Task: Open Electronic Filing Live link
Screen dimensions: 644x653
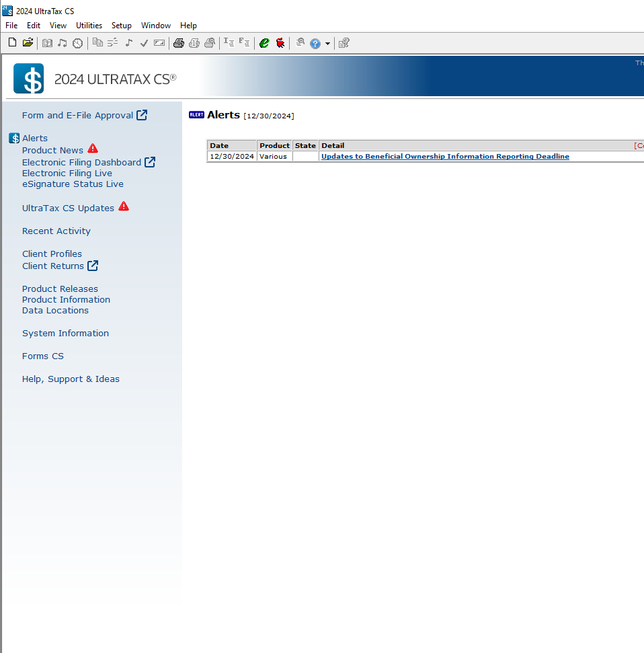Action: [x=67, y=174]
